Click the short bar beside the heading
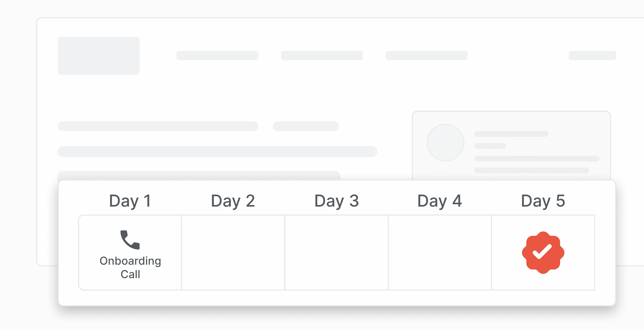This screenshot has height=330, width=644. 305,126
